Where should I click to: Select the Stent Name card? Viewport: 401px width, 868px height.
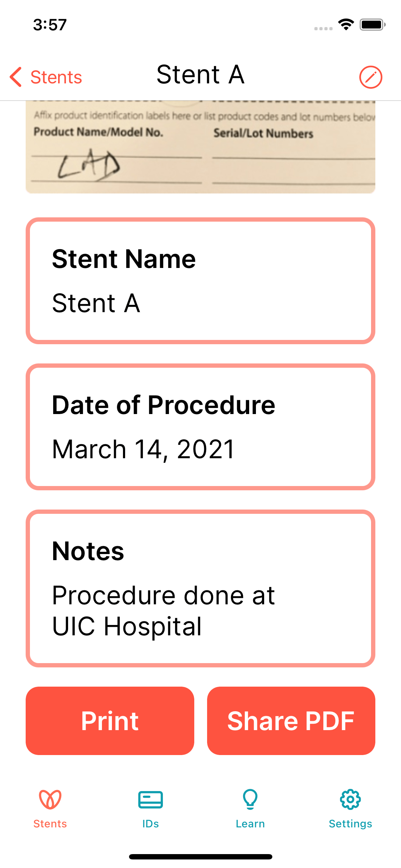tap(200, 281)
